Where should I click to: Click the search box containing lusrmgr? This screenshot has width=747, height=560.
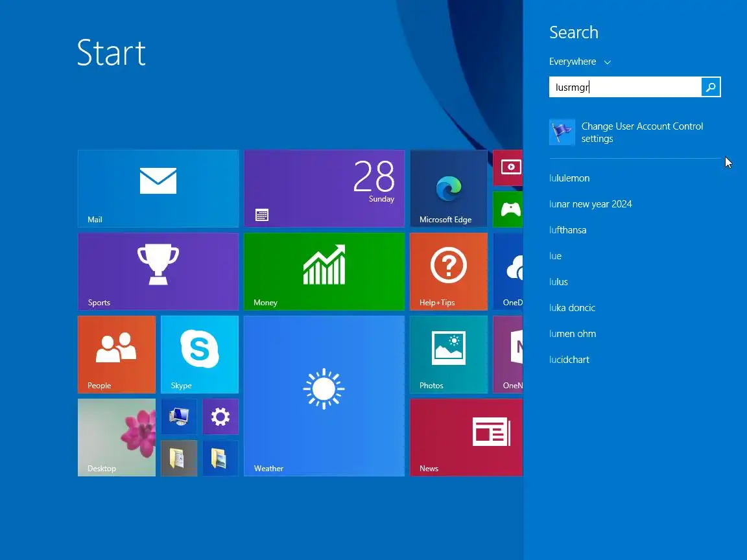click(x=625, y=87)
